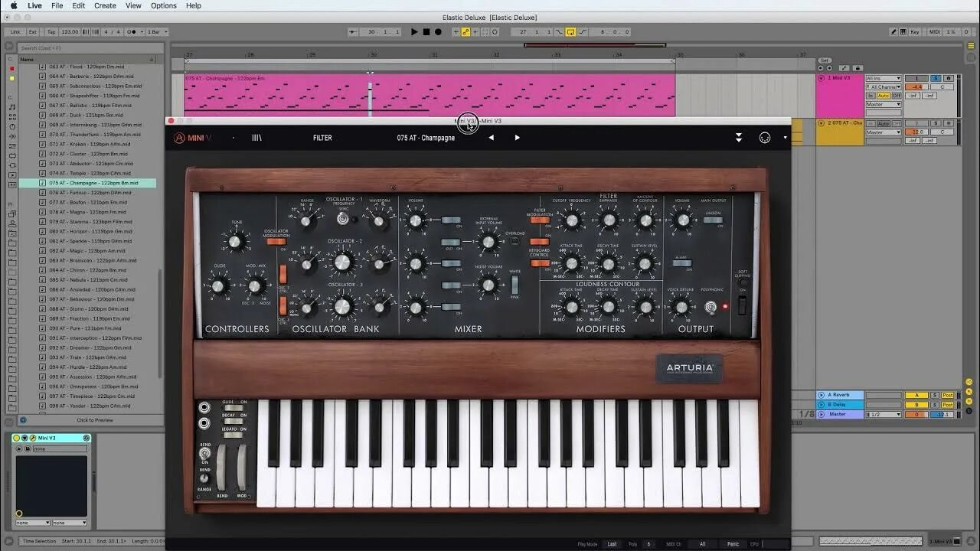Toggle the White/Pink noise switch
The image size is (980, 551).
tap(514, 285)
